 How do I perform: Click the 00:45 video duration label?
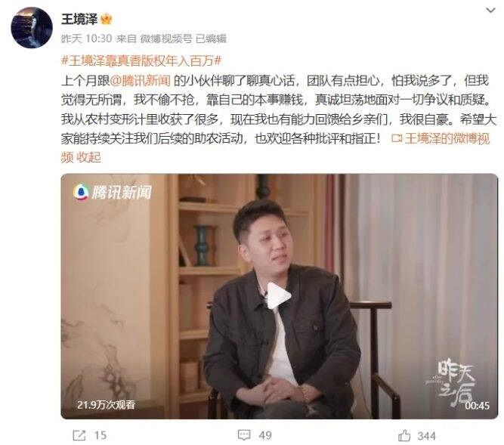[477, 406]
